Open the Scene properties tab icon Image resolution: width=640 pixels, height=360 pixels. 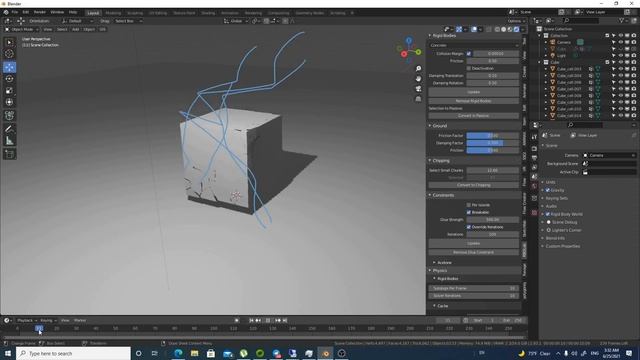coord(534,177)
